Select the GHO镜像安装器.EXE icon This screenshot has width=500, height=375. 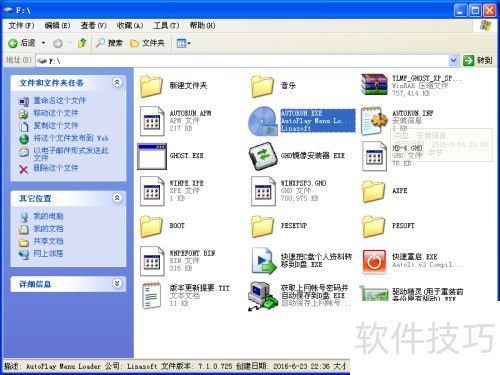click(x=263, y=156)
